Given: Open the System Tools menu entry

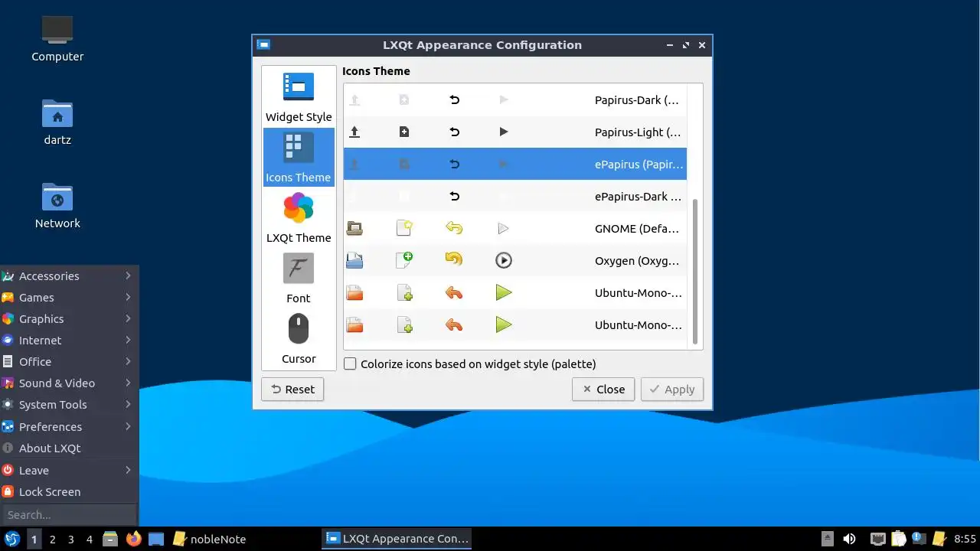Looking at the screenshot, I should (69, 404).
